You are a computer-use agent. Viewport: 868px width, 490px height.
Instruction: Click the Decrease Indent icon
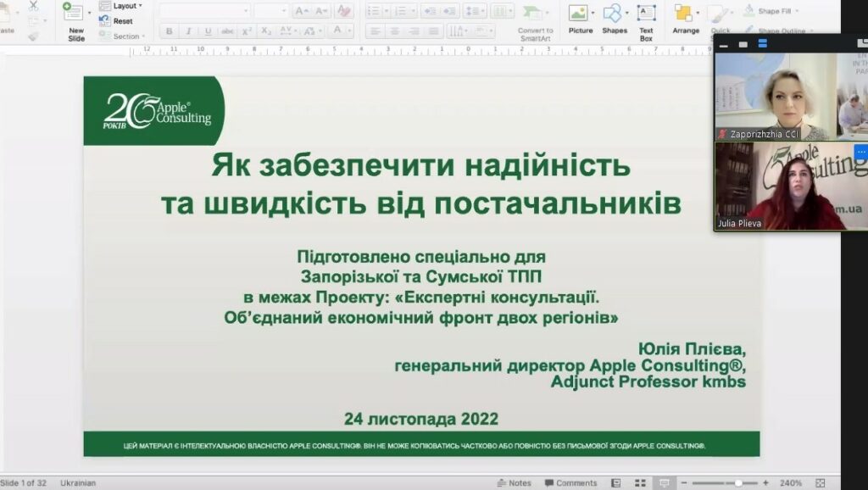tap(430, 10)
